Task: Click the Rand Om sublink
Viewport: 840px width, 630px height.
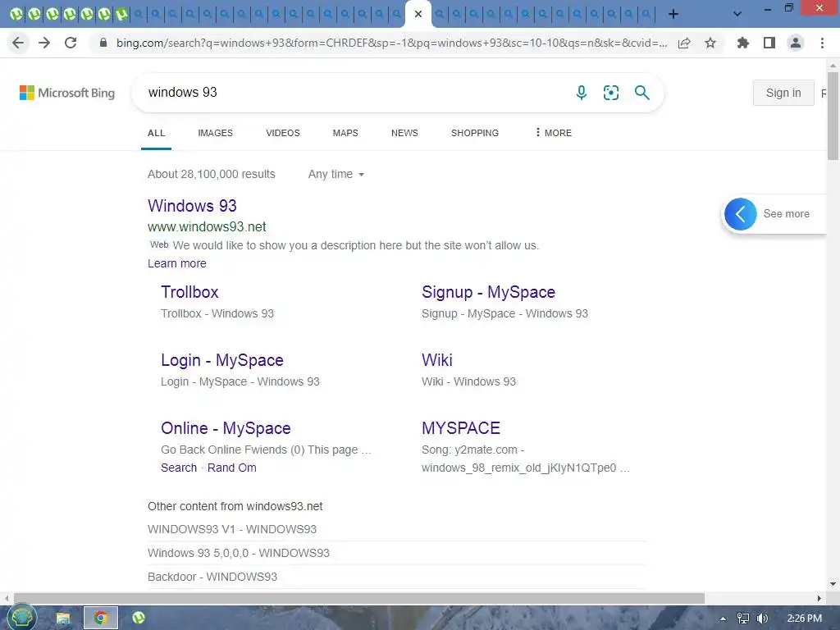Action: pos(232,468)
